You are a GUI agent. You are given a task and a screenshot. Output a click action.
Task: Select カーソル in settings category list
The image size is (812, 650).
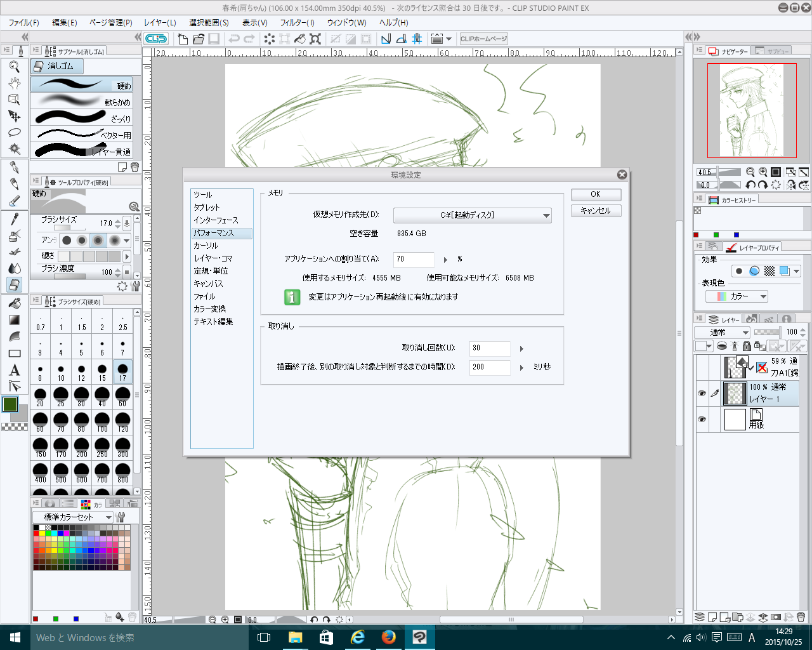[206, 246]
